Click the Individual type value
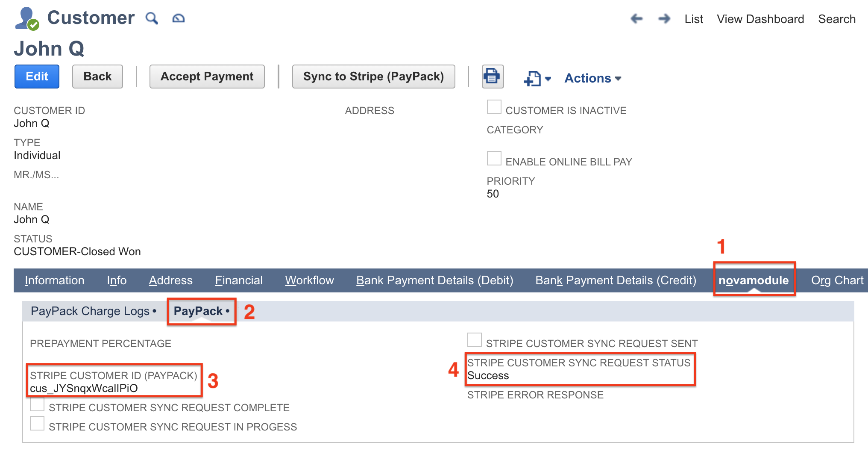The width and height of the screenshot is (868, 460). (x=37, y=155)
